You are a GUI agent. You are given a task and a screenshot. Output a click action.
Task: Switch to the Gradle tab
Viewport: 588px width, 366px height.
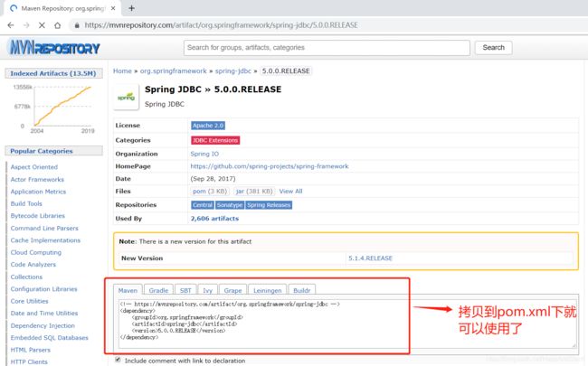pyautogui.click(x=158, y=290)
